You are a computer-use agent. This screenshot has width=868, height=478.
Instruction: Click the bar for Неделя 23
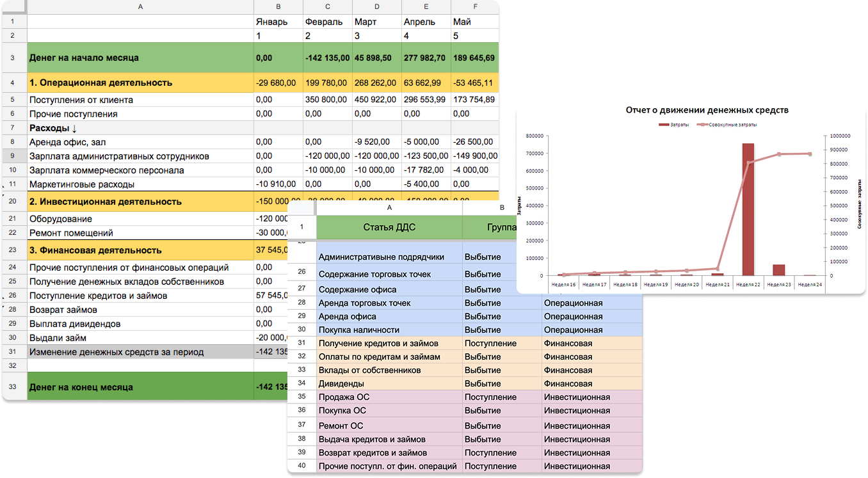click(778, 269)
